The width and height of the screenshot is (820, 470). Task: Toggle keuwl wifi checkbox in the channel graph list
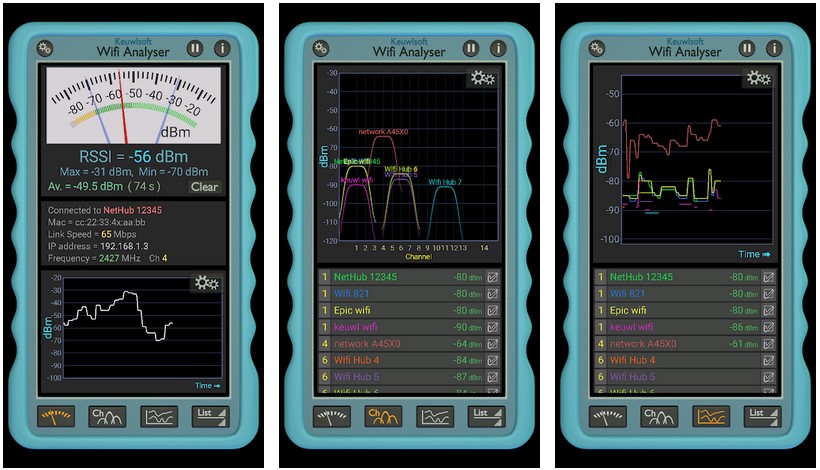coord(493,327)
